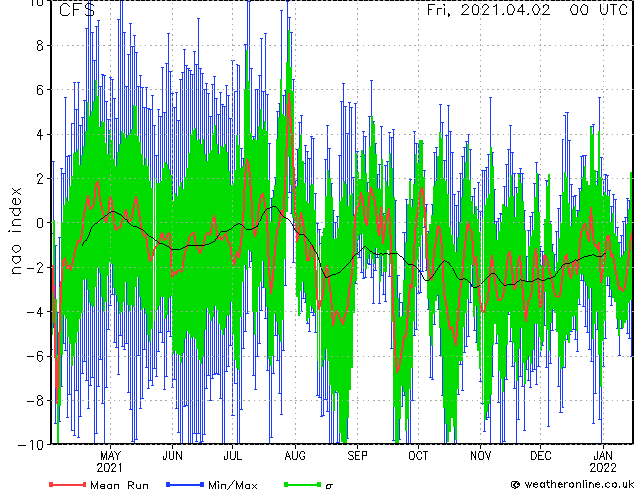Click the y-axis value 4
The image size is (634, 490).
40,134
